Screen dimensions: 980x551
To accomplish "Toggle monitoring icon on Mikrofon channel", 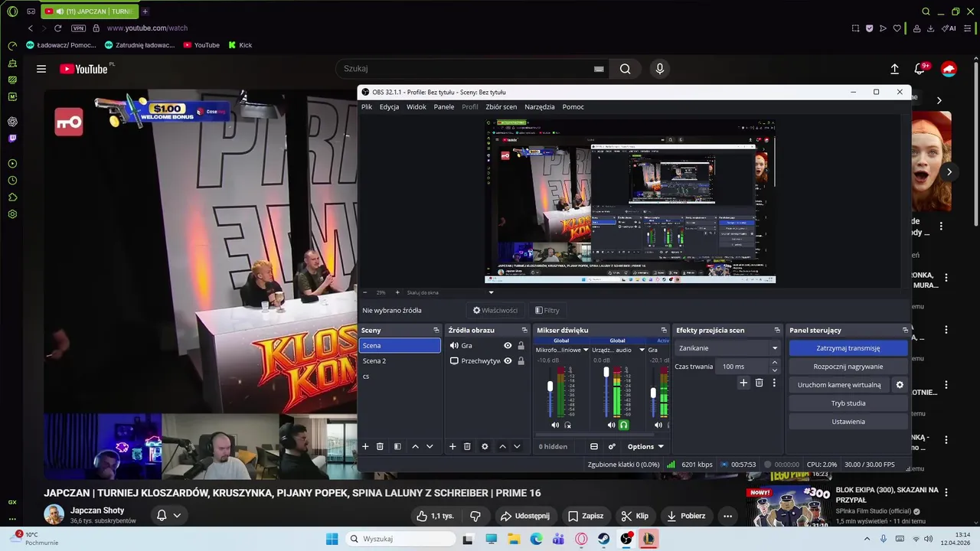I will click(567, 425).
